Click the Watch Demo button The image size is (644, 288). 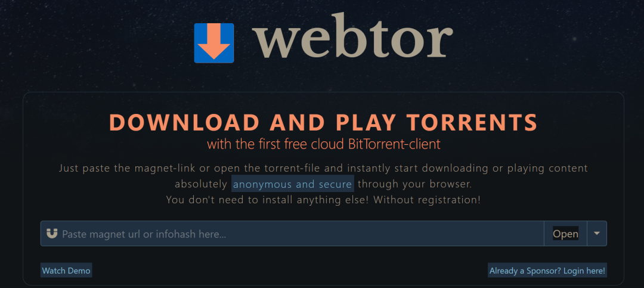[66, 271]
